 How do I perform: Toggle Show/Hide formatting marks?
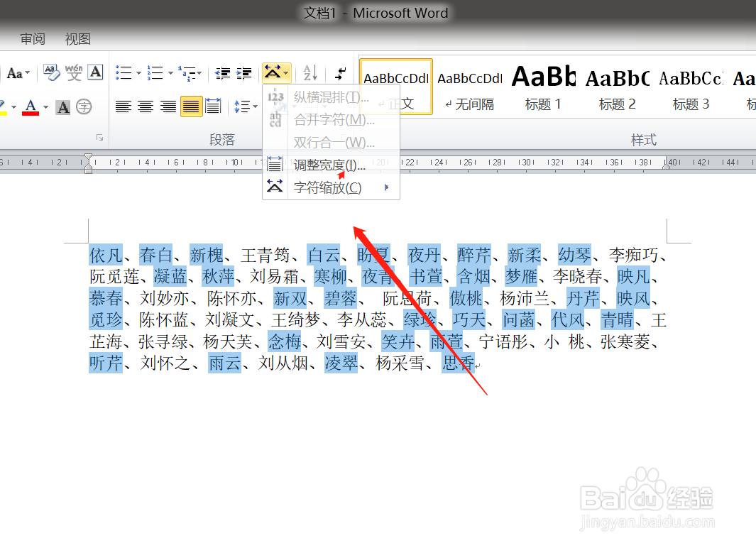pyautogui.click(x=341, y=73)
